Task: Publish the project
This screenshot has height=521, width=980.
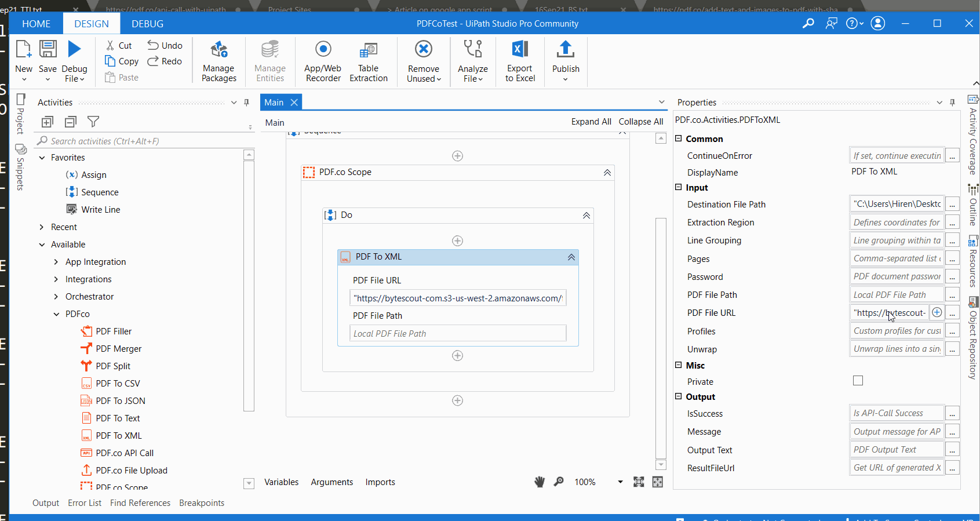Action: (566, 61)
